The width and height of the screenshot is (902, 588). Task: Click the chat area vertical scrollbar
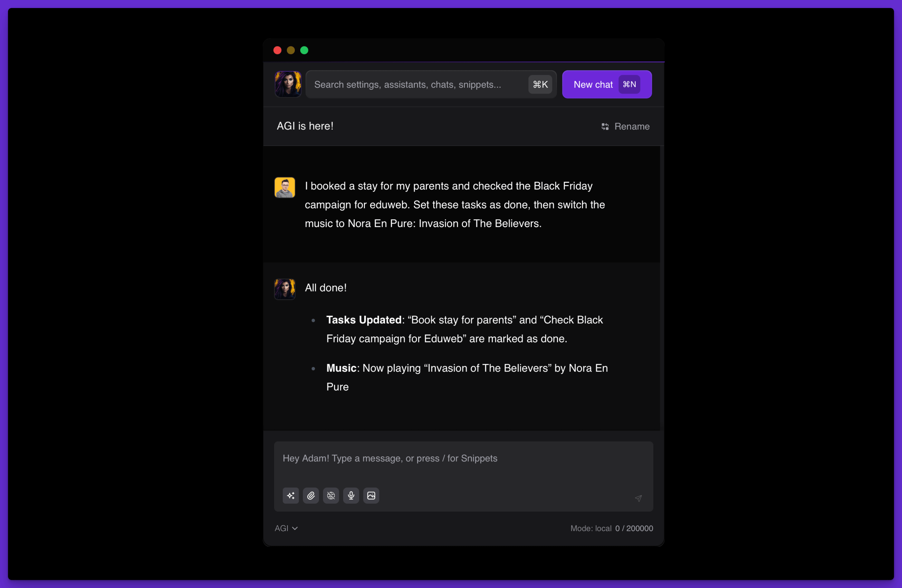tap(661, 288)
